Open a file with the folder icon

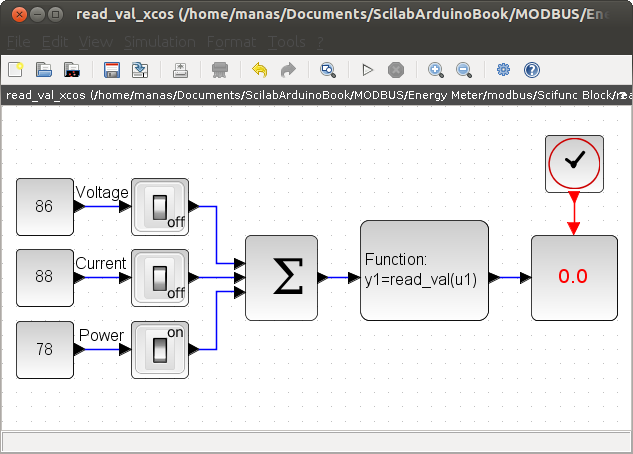click(44, 70)
